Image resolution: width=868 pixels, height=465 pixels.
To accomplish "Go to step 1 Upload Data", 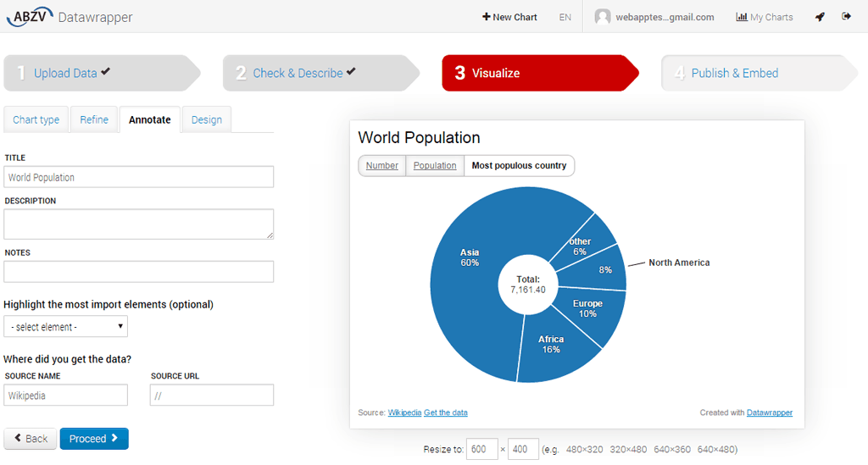I will click(102, 73).
